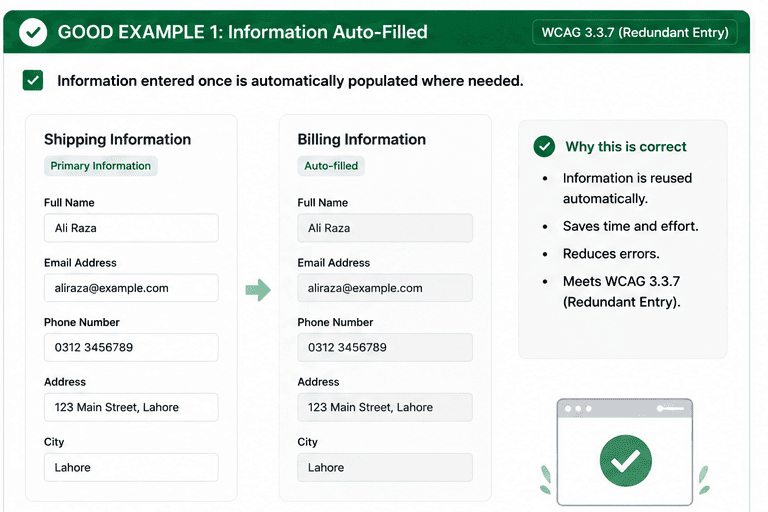Click the Billing Email Address field
Screen dimensions: 768x512
[385, 288]
